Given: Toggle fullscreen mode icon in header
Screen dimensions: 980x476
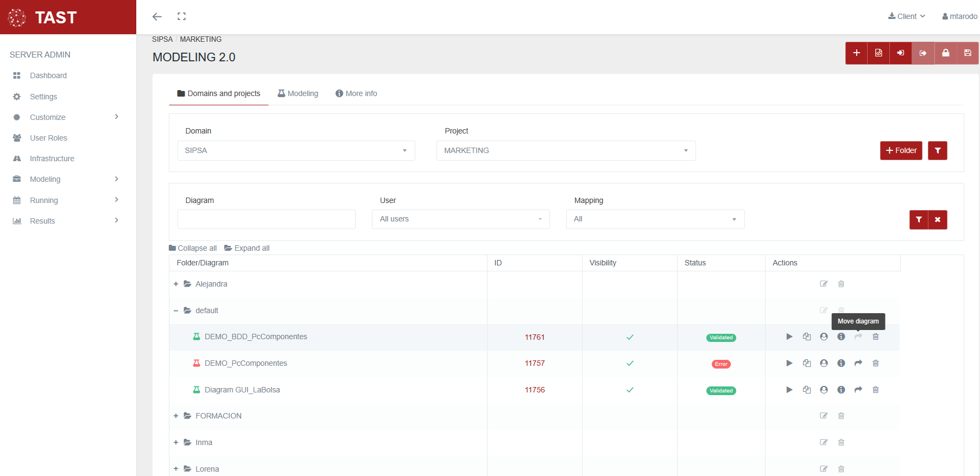Looking at the screenshot, I should pyautogui.click(x=181, y=17).
